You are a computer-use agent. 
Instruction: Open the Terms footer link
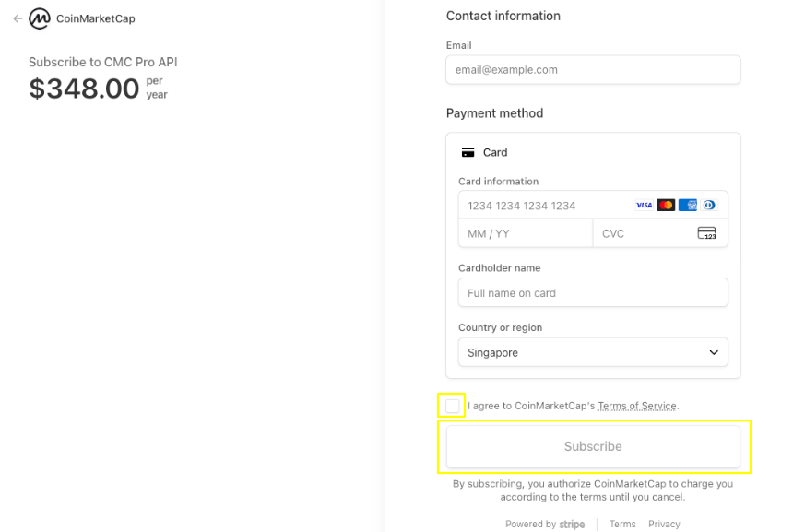pyautogui.click(x=622, y=524)
